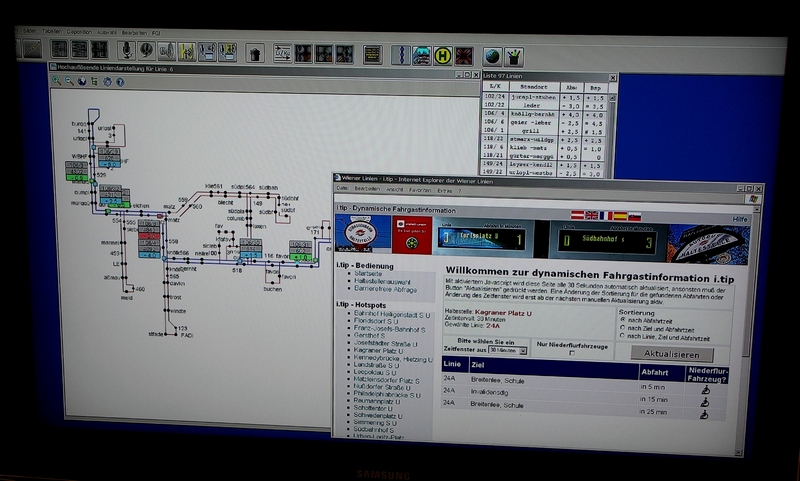
Task: Switch the page language via the UK flag
Action: coord(591,215)
